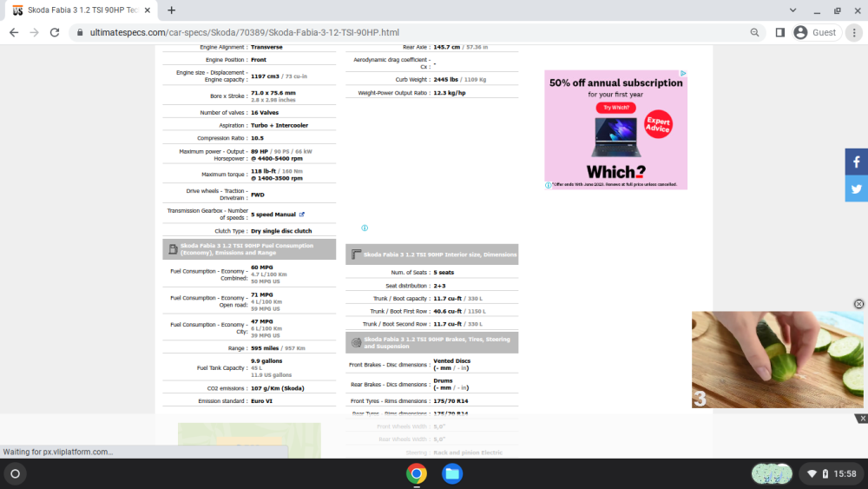Click the seat icon in Interior size header

coord(356,254)
